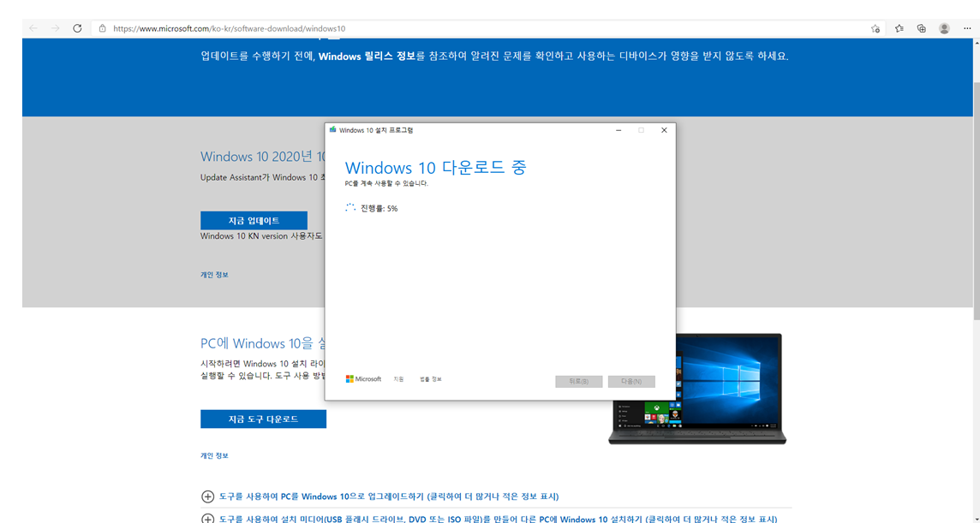
Task: Open the browser profile avatar
Action: point(944,28)
